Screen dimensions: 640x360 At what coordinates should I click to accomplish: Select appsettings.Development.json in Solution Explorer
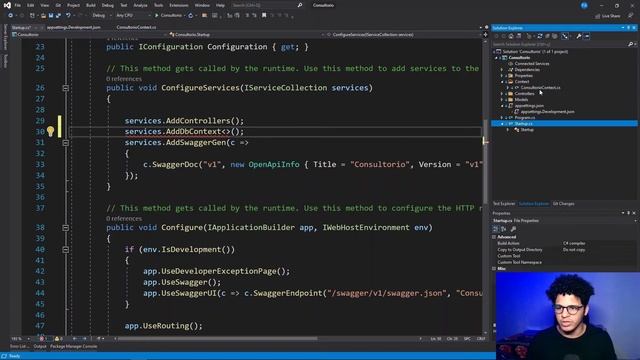click(x=547, y=112)
